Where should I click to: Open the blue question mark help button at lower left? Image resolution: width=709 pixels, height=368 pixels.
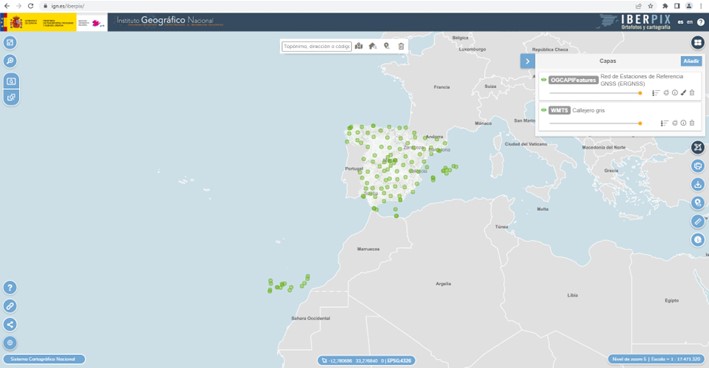click(x=10, y=288)
